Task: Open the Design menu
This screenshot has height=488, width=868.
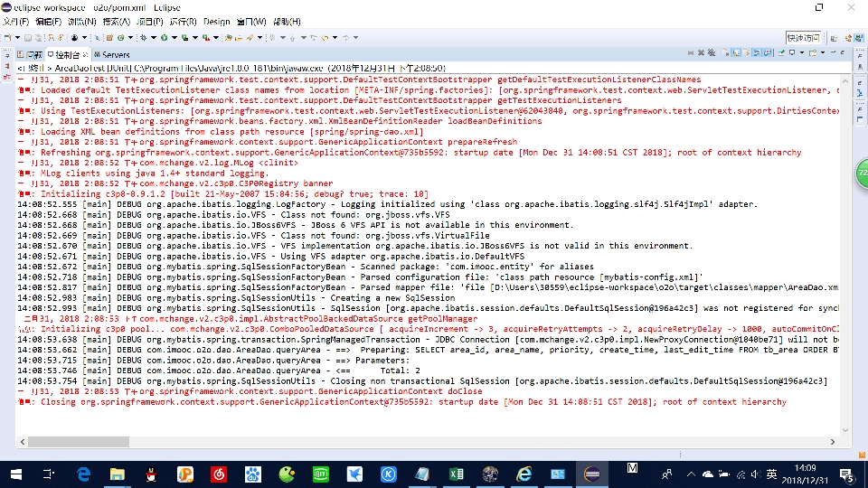Action: click(216, 22)
